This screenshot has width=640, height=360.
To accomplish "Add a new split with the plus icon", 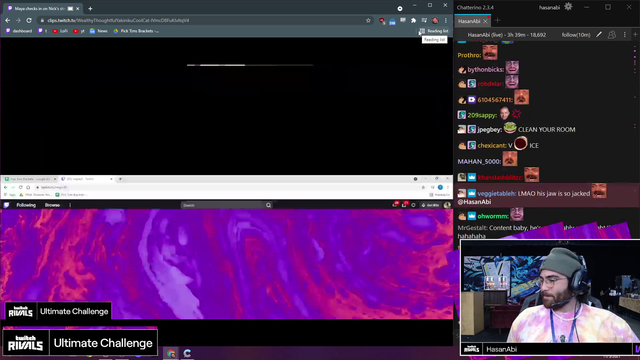I will (635, 35).
